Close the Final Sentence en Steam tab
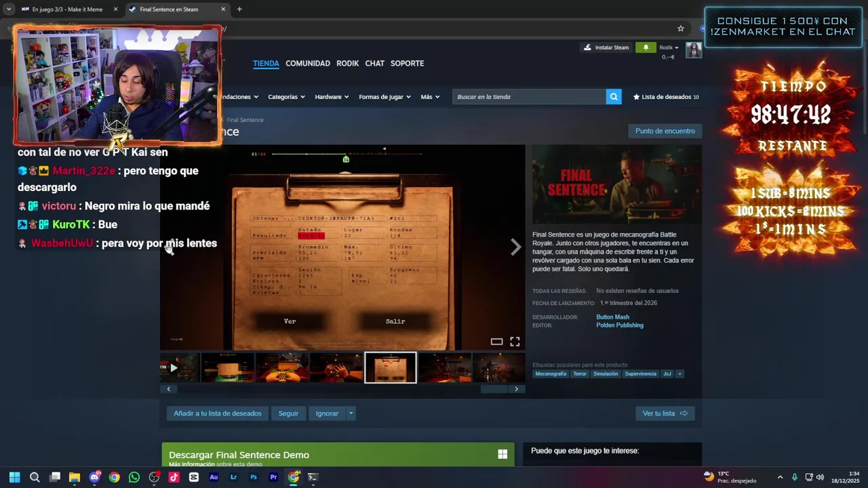This screenshot has height=488, width=868. tap(223, 9)
